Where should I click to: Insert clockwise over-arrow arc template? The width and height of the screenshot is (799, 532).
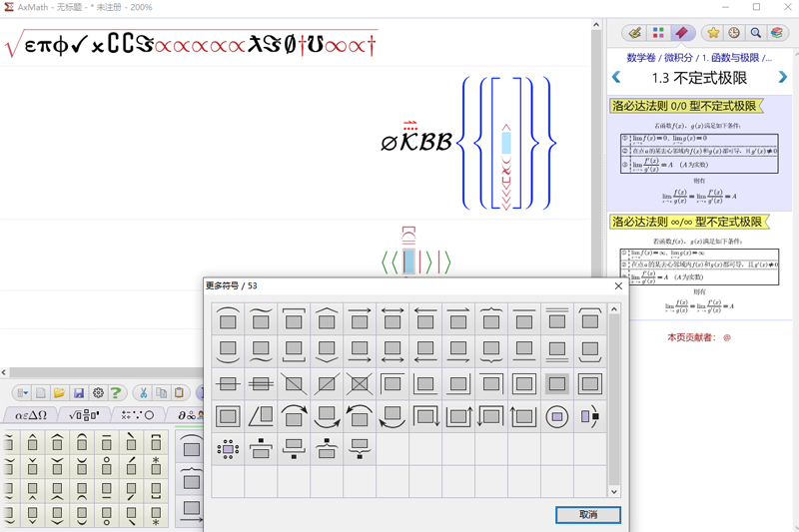(x=294, y=416)
